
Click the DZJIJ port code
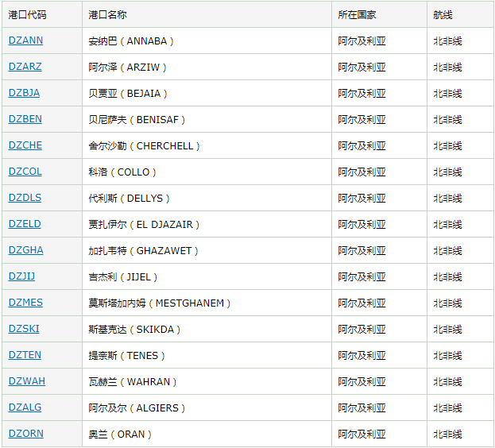point(22,276)
